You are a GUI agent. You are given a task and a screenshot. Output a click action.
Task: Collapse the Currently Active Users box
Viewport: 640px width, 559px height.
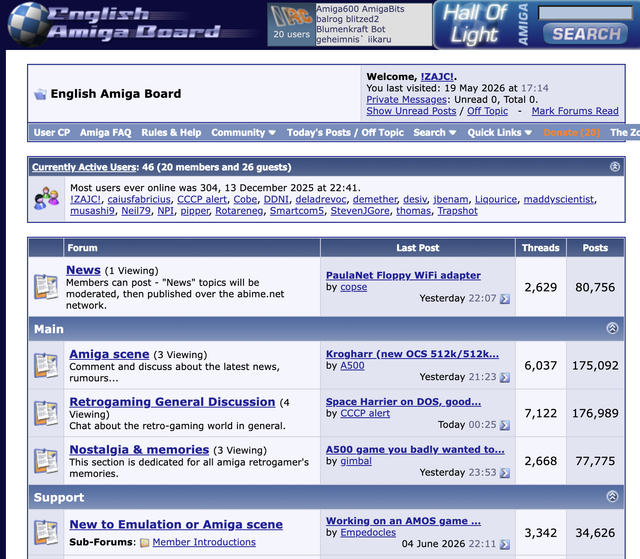(x=615, y=166)
